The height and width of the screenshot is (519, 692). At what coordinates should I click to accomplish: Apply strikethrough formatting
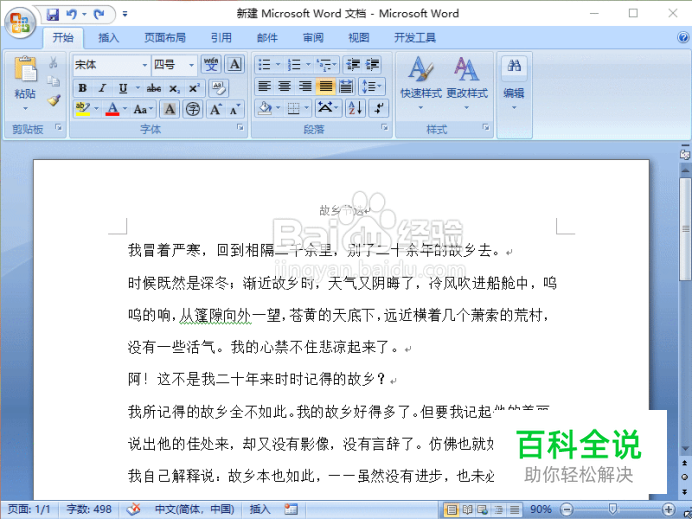click(x=154, y=88)
